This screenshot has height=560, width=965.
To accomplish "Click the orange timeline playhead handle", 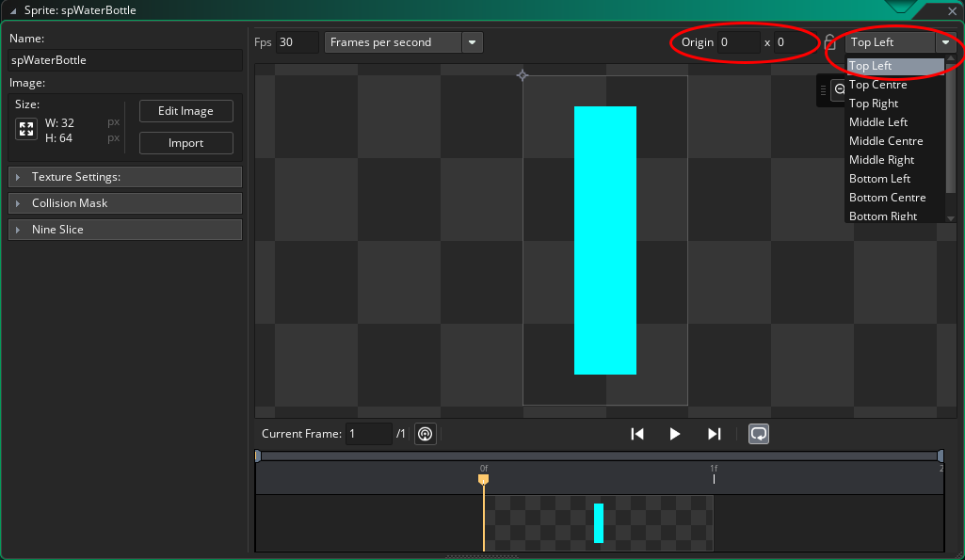I will [484, 480].
